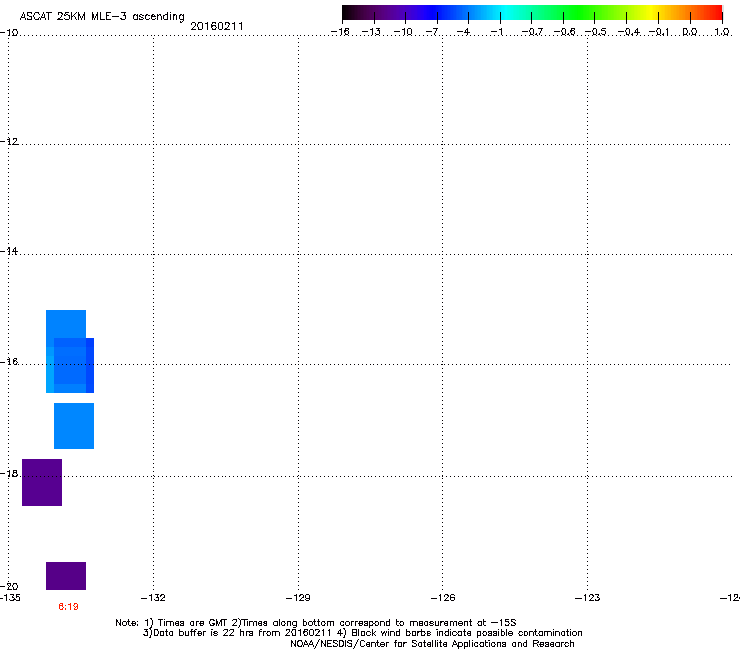Click the latitude axis label '-20'

pyautogui.click(x=9, y=586)
